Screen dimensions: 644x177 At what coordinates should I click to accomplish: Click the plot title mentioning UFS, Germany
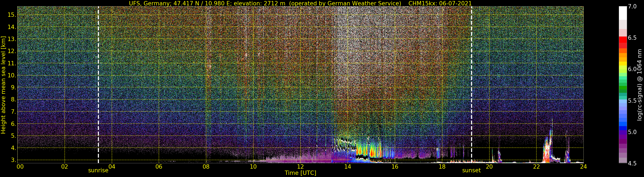pyautogui.click(x=300, y=3)
